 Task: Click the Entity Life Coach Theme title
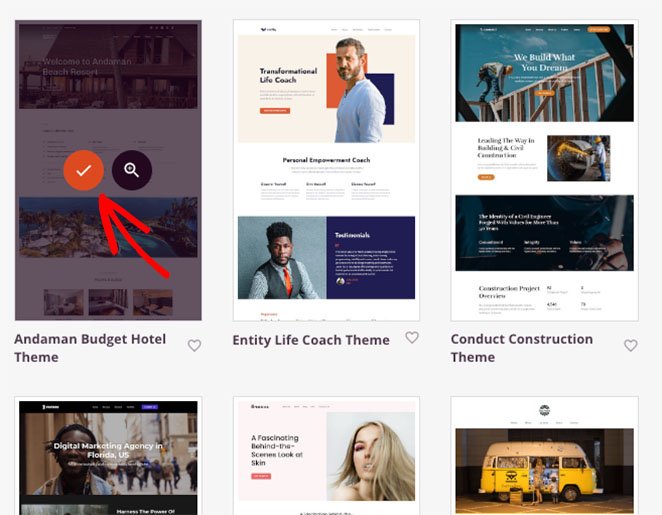pyautogui.click(x=311, y=340)
